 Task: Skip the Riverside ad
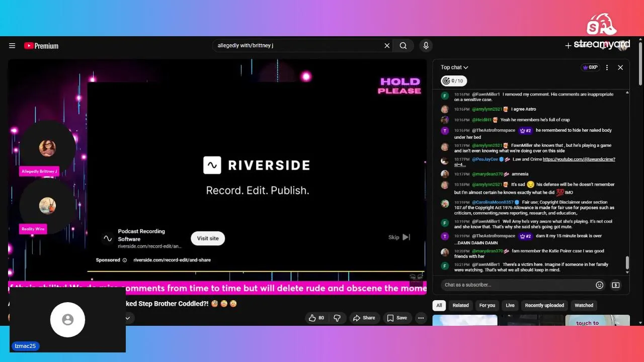(x=399, y=237)
